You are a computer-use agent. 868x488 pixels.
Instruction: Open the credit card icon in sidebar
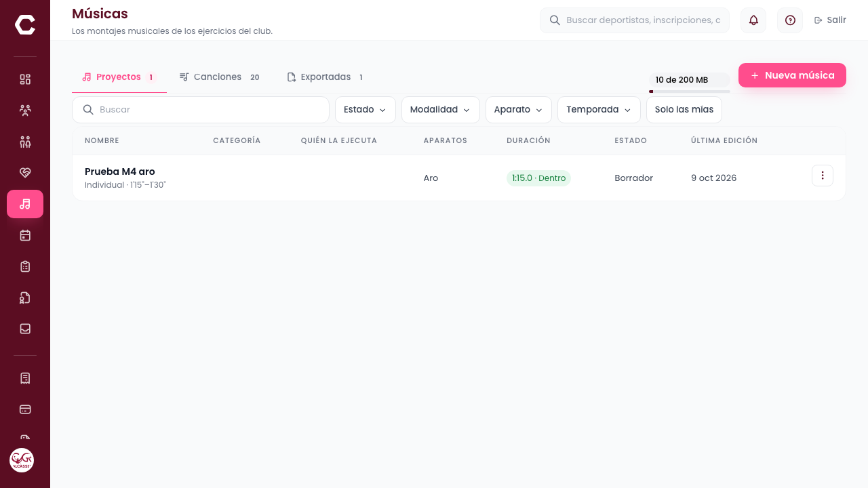point(25,409)
